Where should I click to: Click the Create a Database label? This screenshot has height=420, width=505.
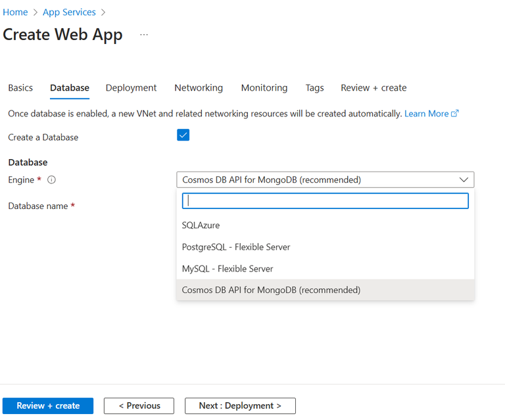(43, 137)
